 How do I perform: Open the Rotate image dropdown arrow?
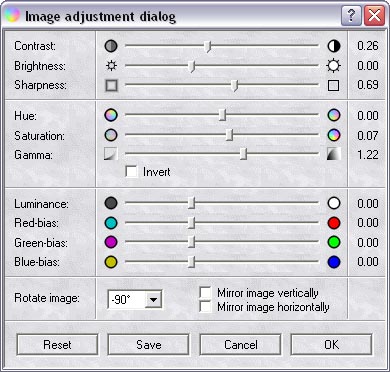point(153,299)
